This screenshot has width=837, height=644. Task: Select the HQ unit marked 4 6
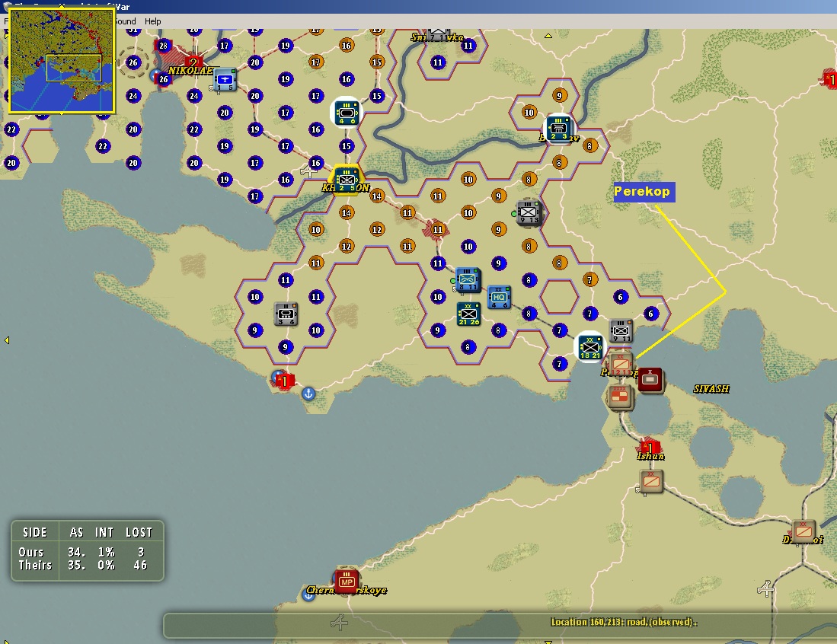(499, 297)
